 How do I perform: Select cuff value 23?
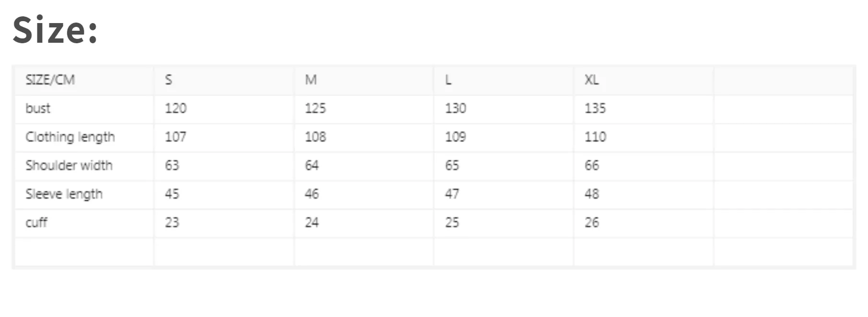click(172, 222)
